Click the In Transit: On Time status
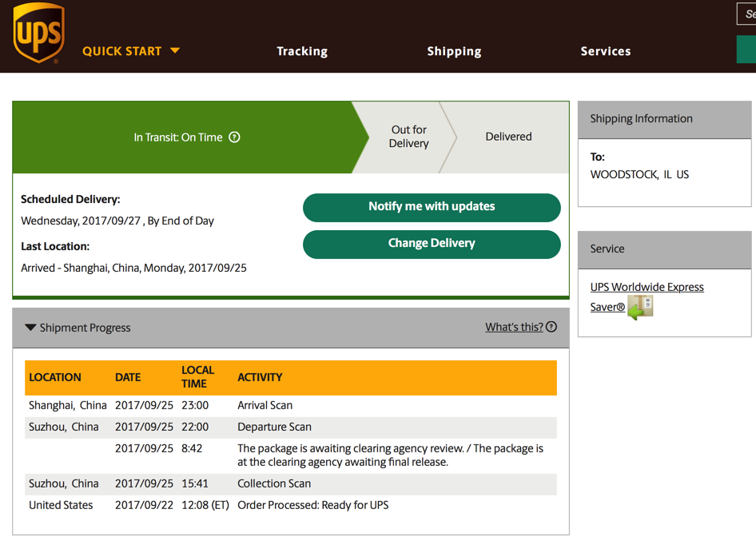The width and height of the screenshot is (756, 545). pos(178,137)
